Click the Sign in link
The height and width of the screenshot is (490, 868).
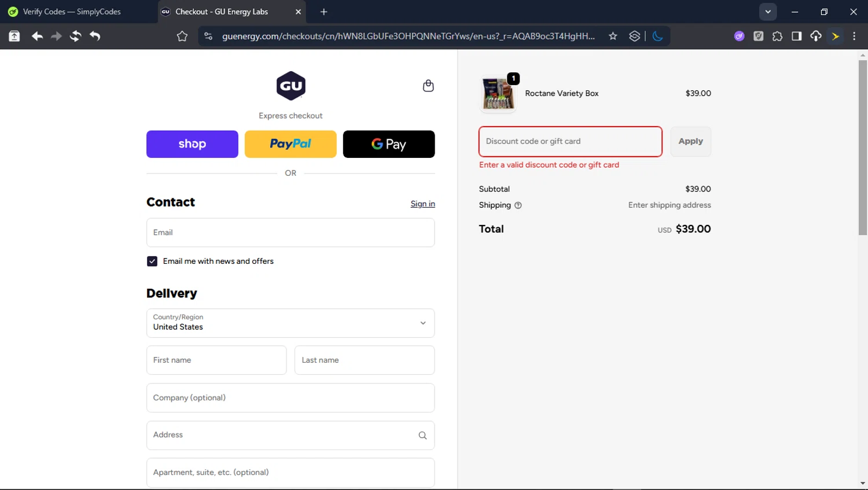[x=422, y=204]
